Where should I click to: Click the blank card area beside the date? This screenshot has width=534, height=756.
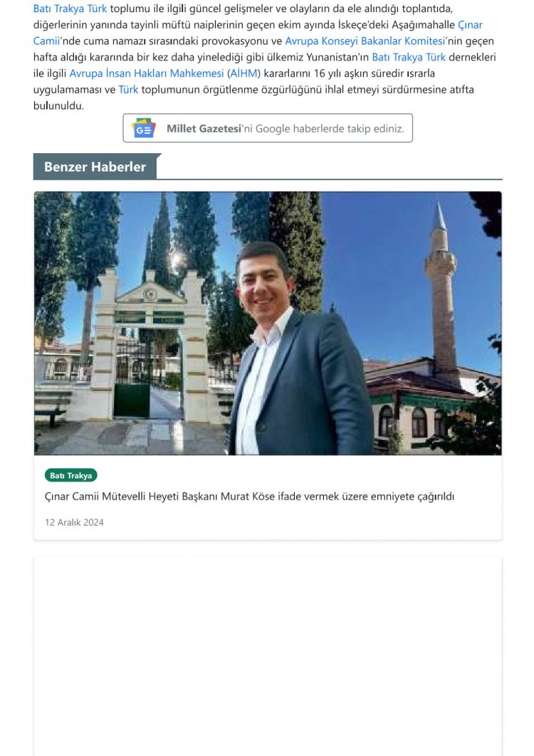pyautogui.click(x=320, y=522)
